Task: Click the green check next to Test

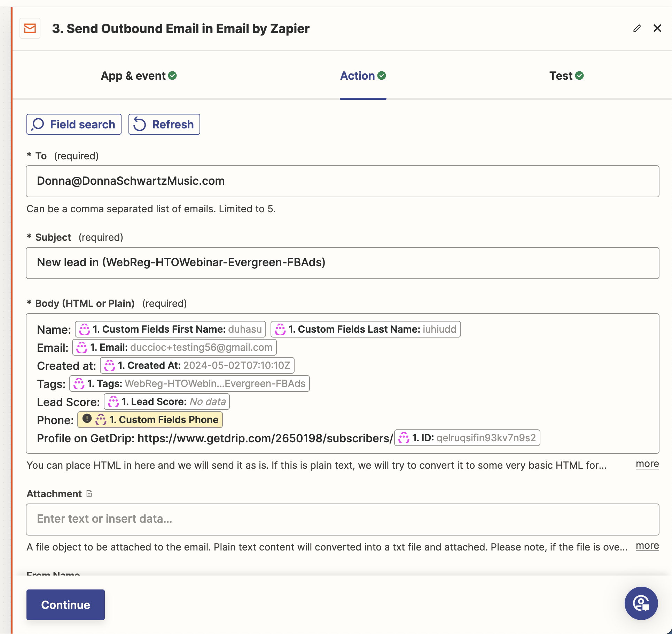Action: (x=579, y=76)
